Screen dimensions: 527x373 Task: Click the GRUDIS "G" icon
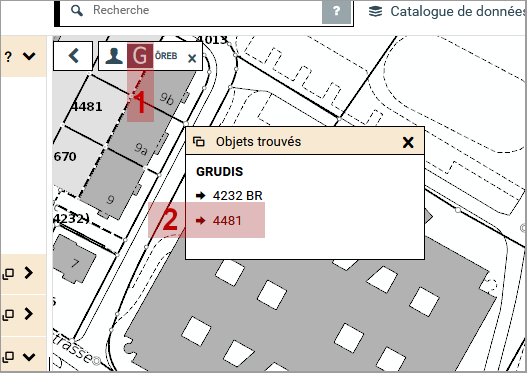point(140,56)
